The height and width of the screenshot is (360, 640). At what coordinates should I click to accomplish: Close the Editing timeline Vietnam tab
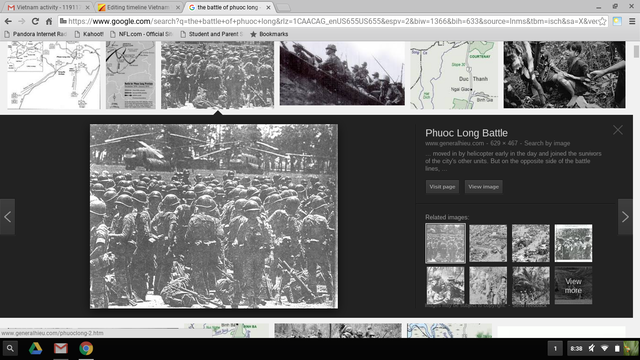[178, 7]
